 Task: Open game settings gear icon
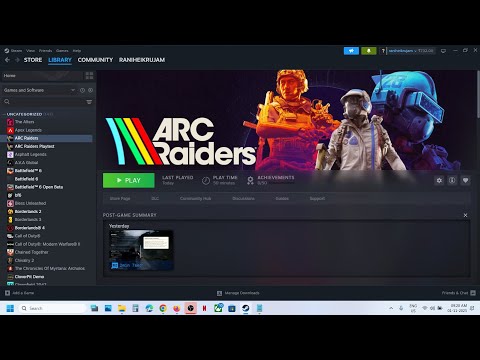click(439, 180)
